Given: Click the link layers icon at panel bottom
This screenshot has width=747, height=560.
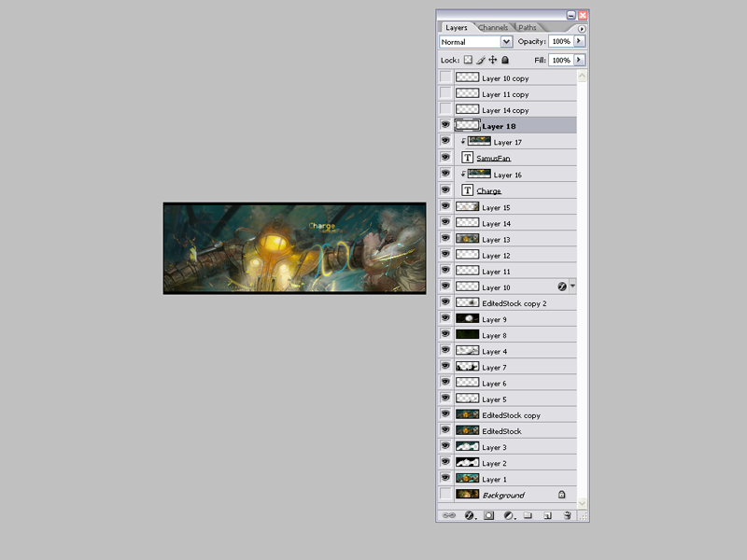Looking at the screenshot, I should [x=449, y=515].
